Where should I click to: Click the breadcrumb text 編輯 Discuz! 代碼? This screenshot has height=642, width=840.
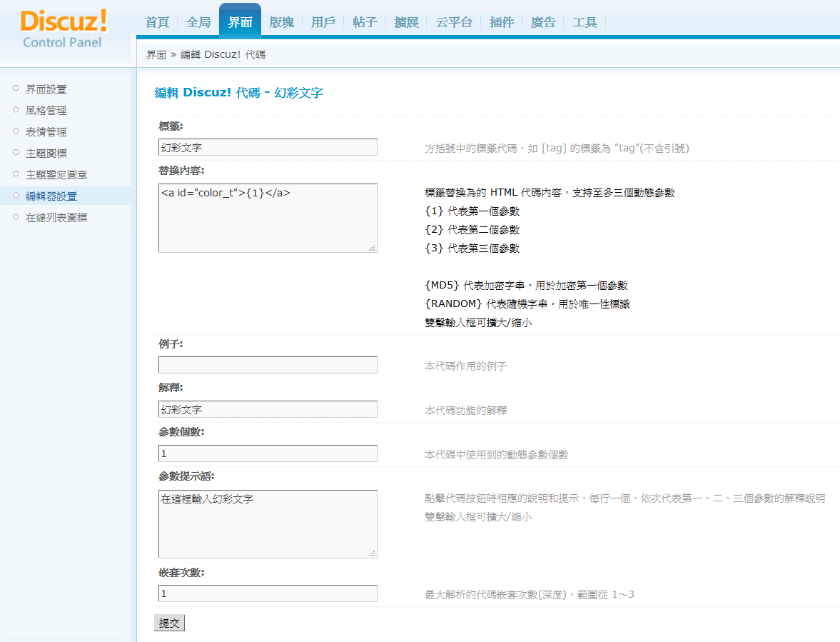click(223, 55)
